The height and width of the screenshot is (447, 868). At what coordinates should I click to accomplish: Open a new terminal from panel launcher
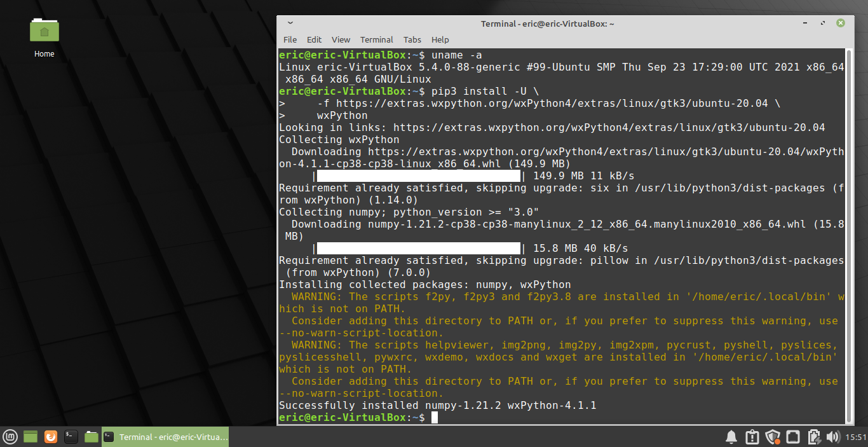[x=71, y=437]
